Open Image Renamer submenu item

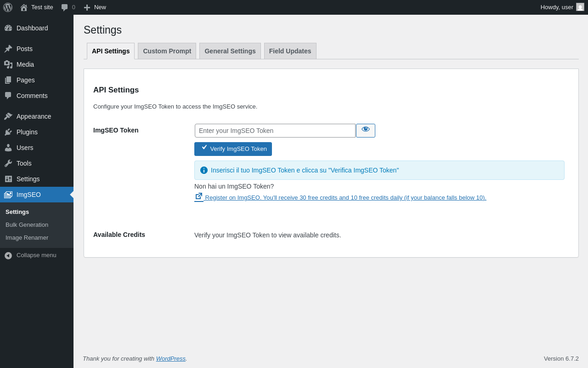(27, 238)
